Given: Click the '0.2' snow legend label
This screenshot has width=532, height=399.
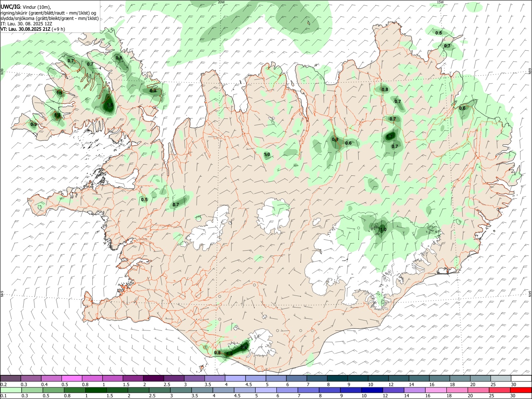Looking at the screenshot, I should [4, 384].
